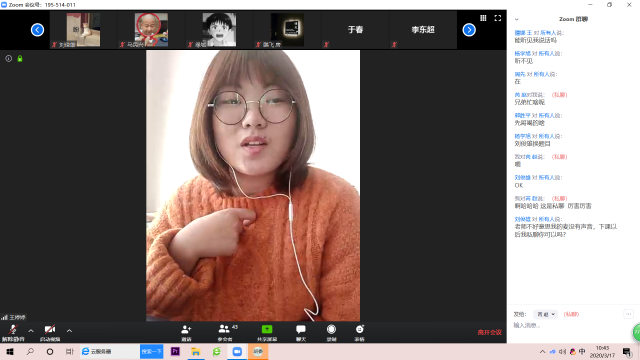Show previous participants with left arrow
Image resolution: width=640 pixels, height=360 pixels.
[38, 30]
